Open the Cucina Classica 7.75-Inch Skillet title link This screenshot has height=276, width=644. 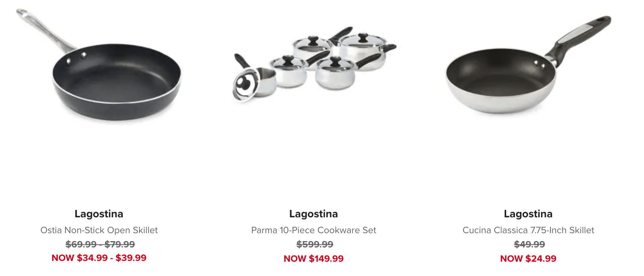pyautogui.click(x=528, y=230)
